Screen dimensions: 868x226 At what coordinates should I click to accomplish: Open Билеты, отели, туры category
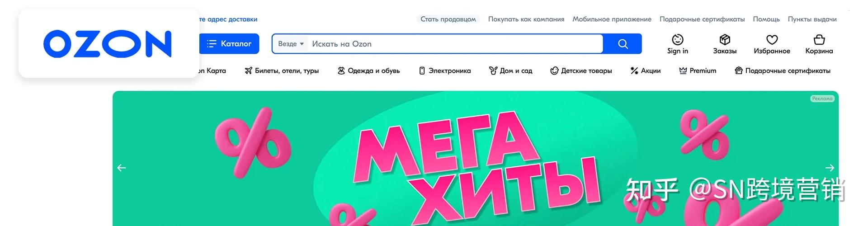(282, 71)
